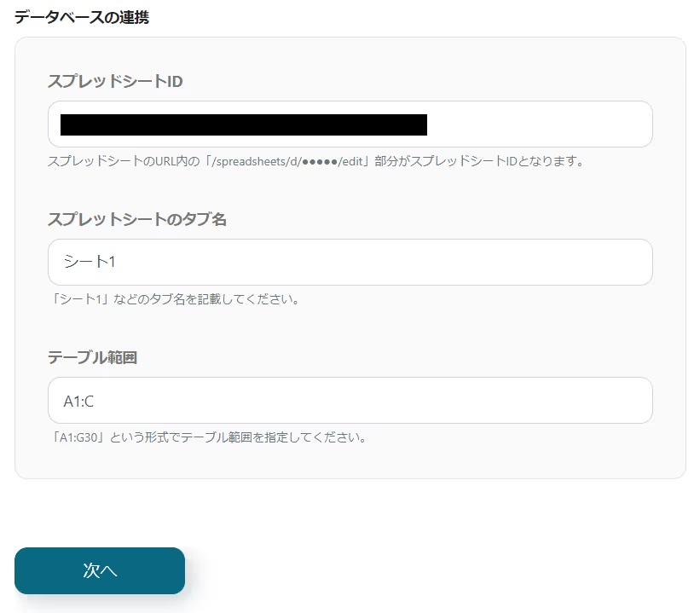Click the データベースの連携 heading

point(82,17)
